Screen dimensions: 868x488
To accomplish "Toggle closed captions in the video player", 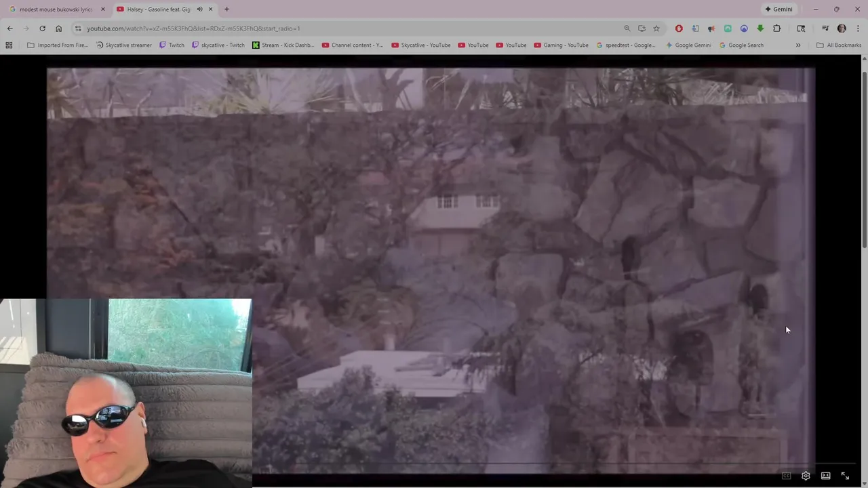I will [x=787, y=476].
